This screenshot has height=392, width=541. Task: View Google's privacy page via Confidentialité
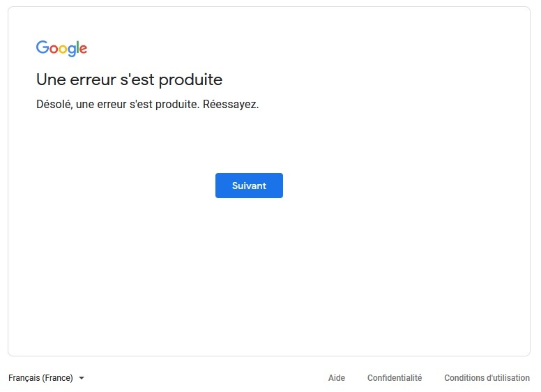pos(395,378)
